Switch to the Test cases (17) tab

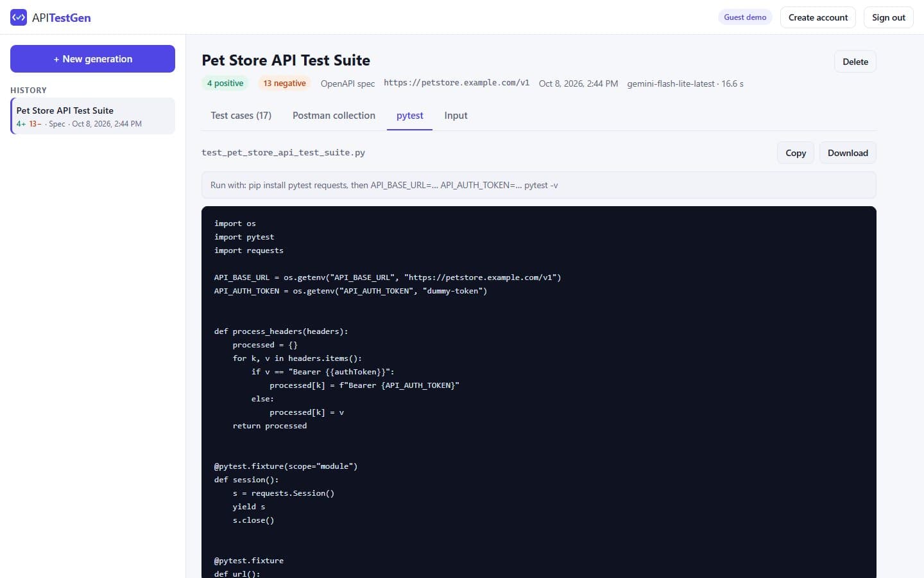(241, 116)
